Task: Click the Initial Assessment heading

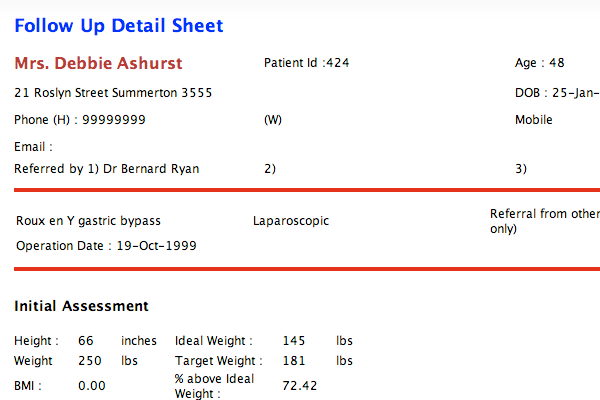Action: pyautogui.click(x=81, y=306)
